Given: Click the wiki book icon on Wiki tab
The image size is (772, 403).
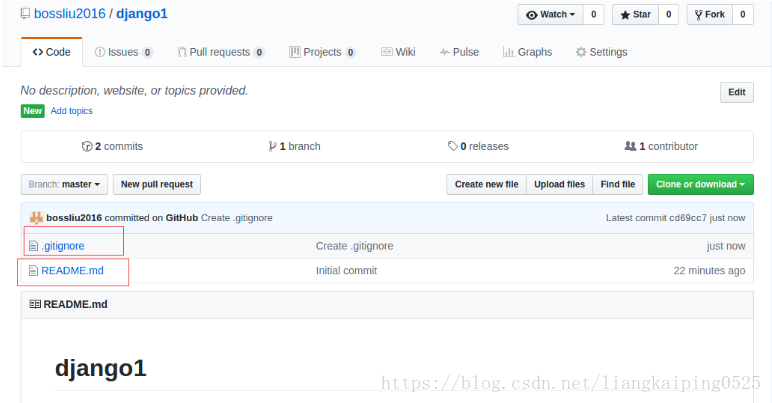Looking at the screenshot, I should coord(387,52).
